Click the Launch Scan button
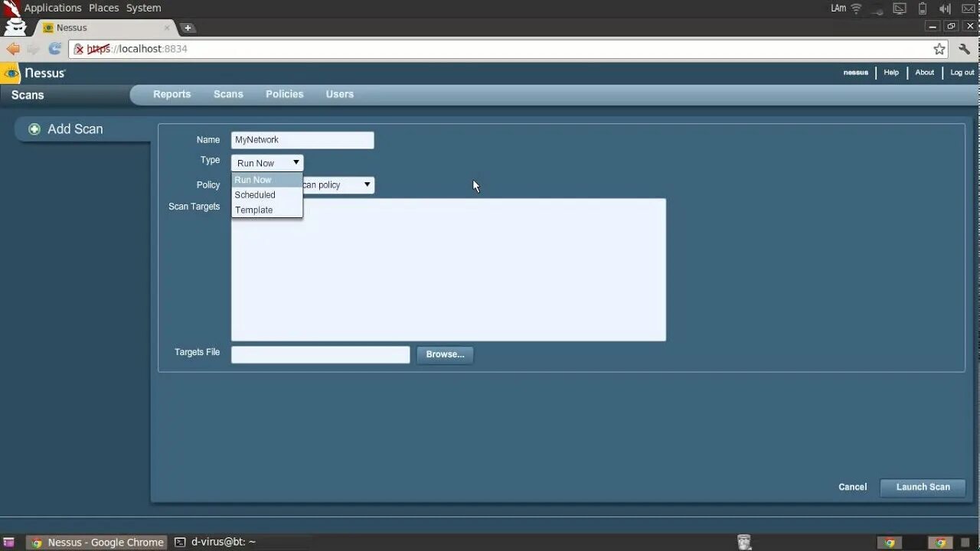Image resolution: width=980 pixels, height=551 pixels. (x=923, y=487)
